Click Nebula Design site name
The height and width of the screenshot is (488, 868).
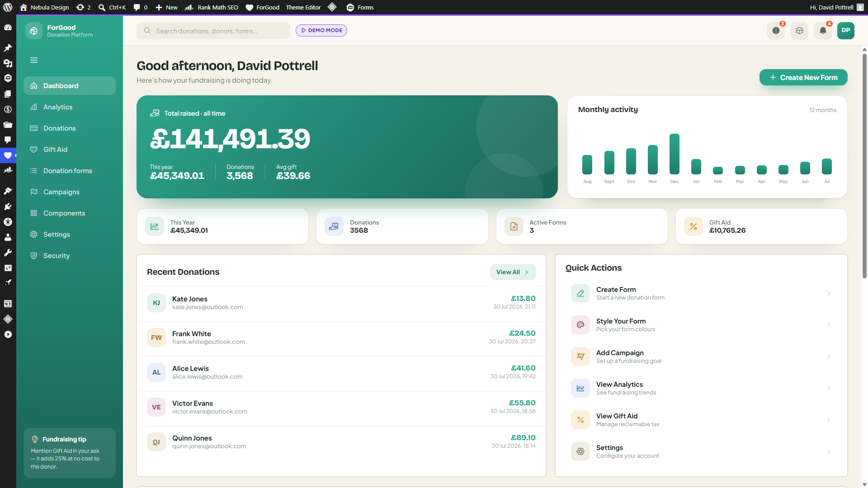tap(44, 7)
